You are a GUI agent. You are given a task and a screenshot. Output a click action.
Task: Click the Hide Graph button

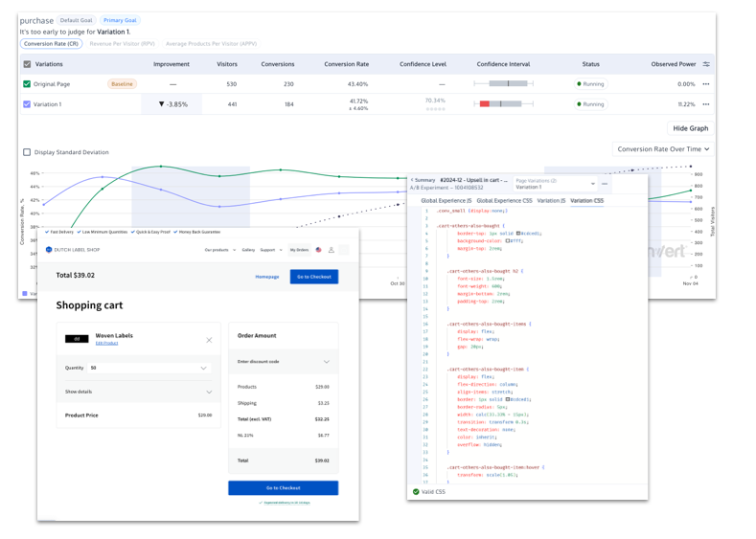(691, 128)
